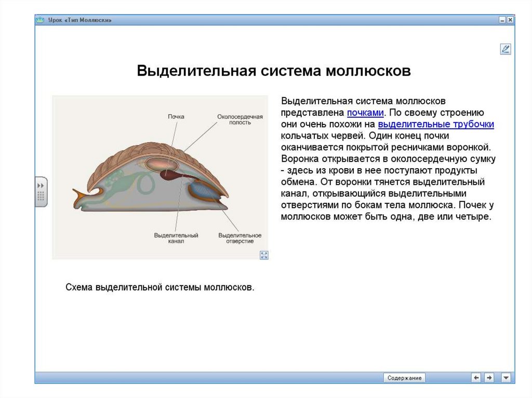
Task: Go to the next page arrow
Action: [x=489, y=378]
